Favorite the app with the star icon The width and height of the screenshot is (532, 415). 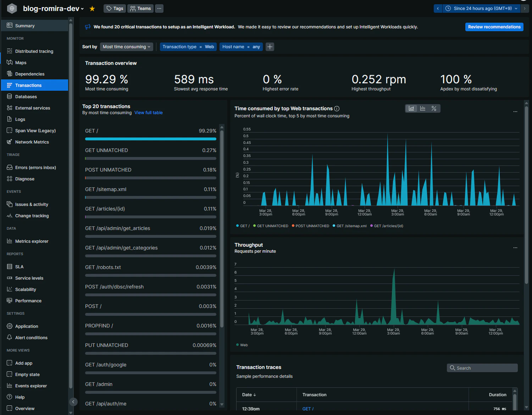tap(92, 9)
